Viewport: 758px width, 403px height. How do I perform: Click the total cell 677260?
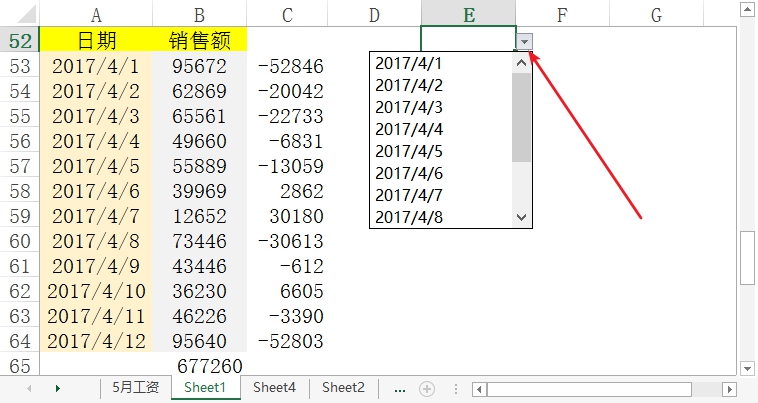(199, 366)
